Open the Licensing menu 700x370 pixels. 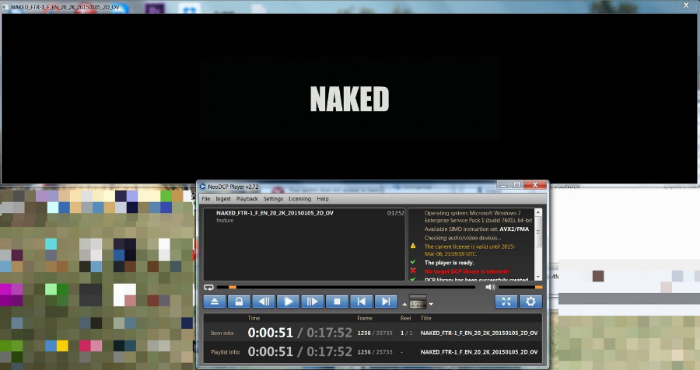pos(300,199)
